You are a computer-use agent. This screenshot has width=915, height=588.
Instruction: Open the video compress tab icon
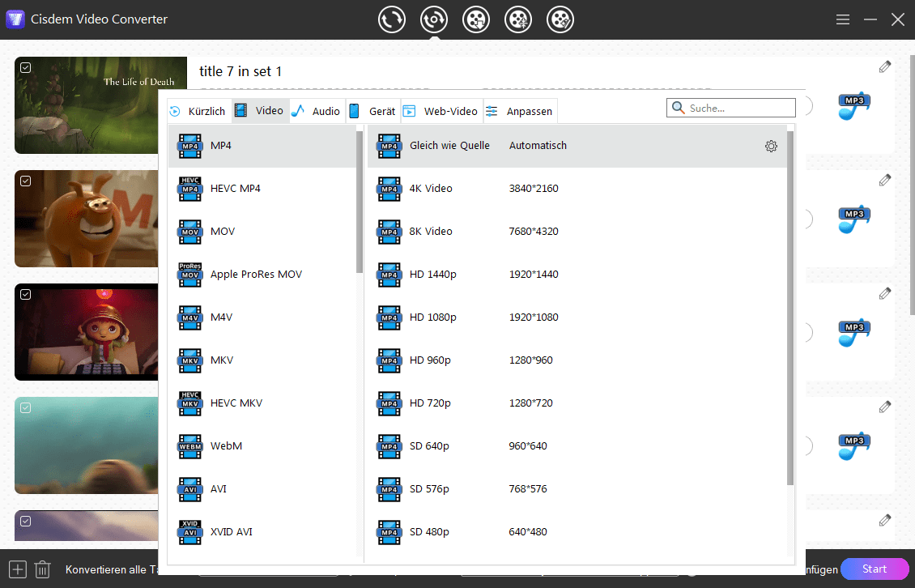point(518,19)
